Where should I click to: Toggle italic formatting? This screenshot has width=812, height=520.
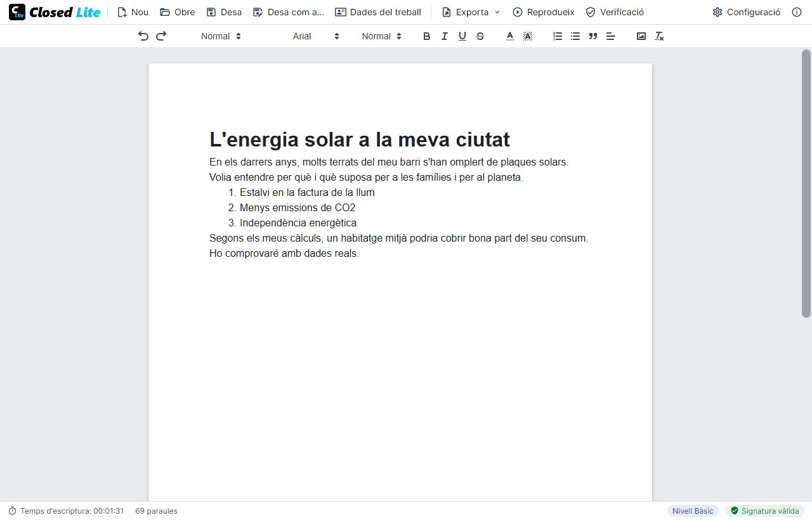445,36
